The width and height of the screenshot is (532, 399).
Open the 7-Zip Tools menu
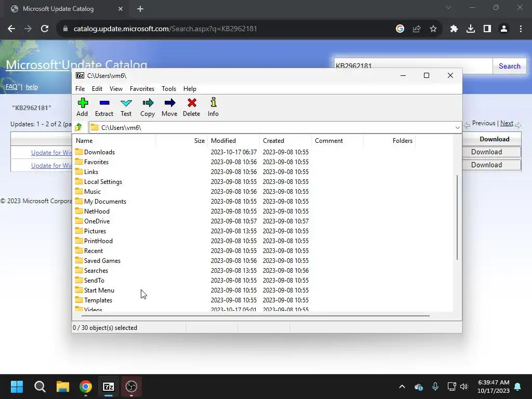pos(169,88)
